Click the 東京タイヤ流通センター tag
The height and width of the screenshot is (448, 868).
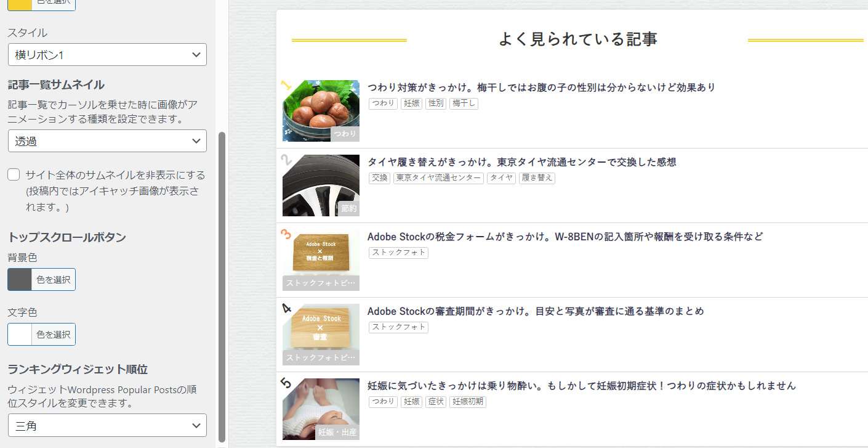[x=438, y=178]
